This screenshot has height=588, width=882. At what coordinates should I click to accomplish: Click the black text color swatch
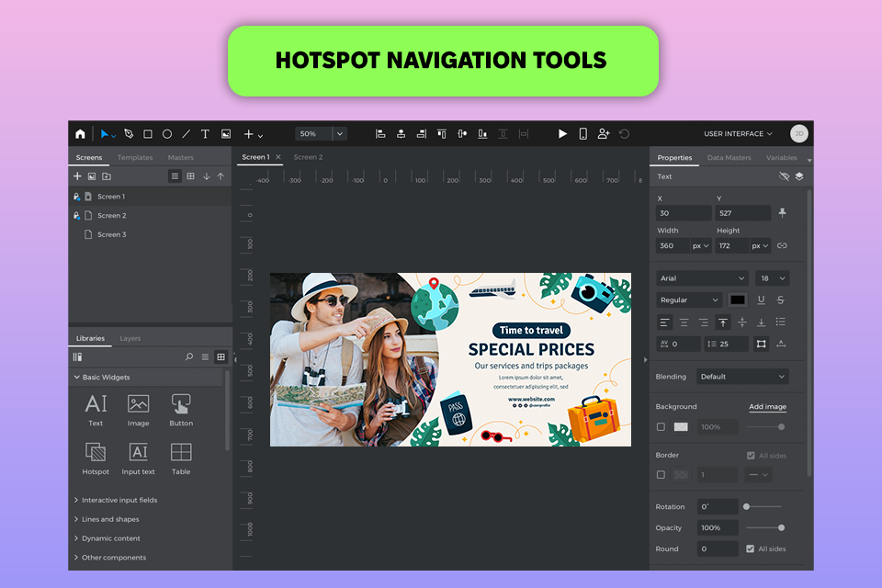click(738, 300)
